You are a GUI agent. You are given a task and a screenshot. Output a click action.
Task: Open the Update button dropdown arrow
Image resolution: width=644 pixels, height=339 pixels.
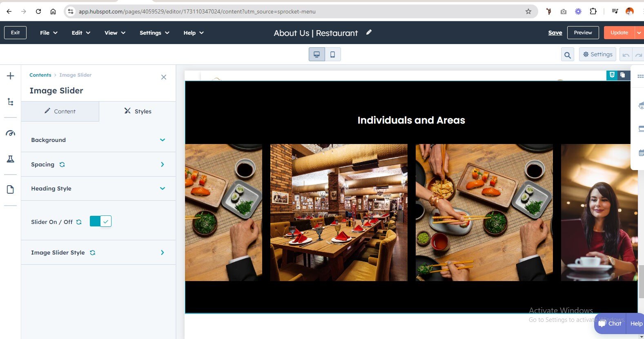tap(639, 33)
